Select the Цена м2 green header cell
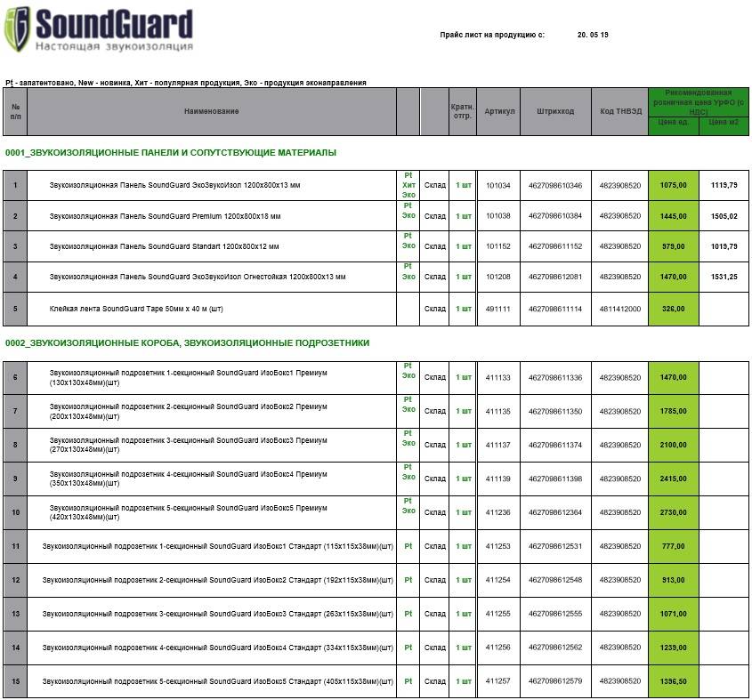 [724, 123]
